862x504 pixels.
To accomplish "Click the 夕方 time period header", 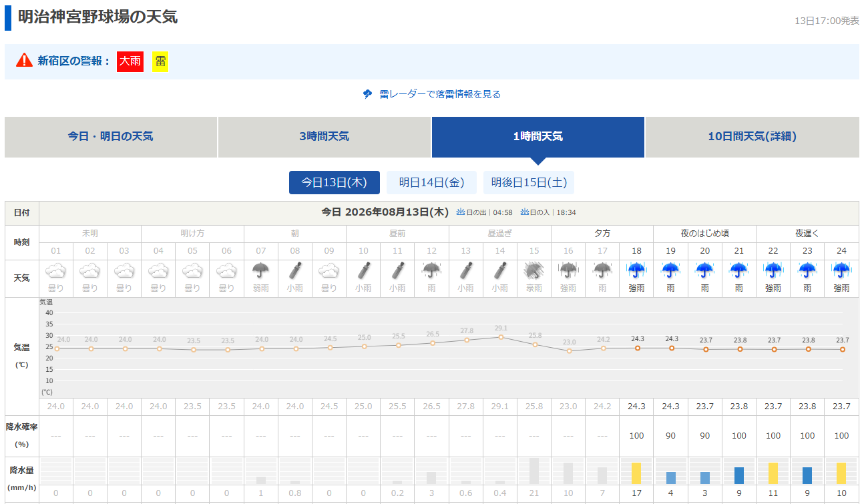I will 602,234.
